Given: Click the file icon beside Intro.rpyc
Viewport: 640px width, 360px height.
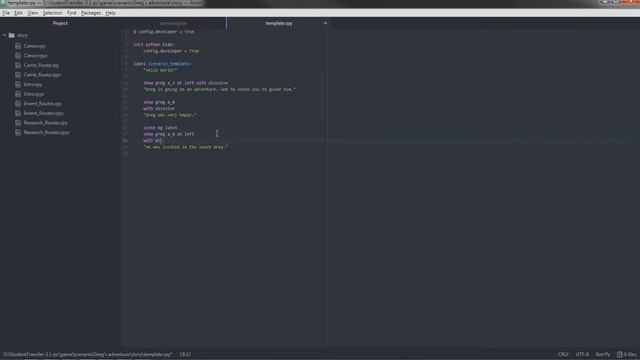Looking at the screenshot, I should [18, 94].
